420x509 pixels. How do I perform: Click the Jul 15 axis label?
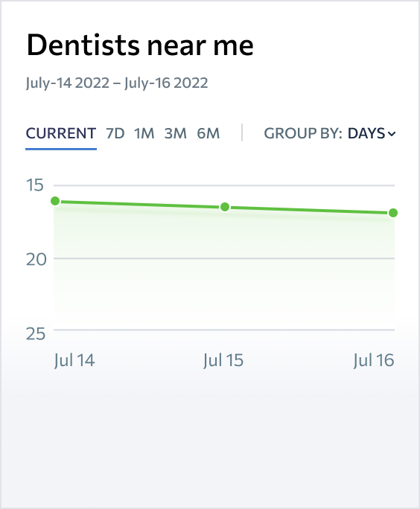[223, 360]
